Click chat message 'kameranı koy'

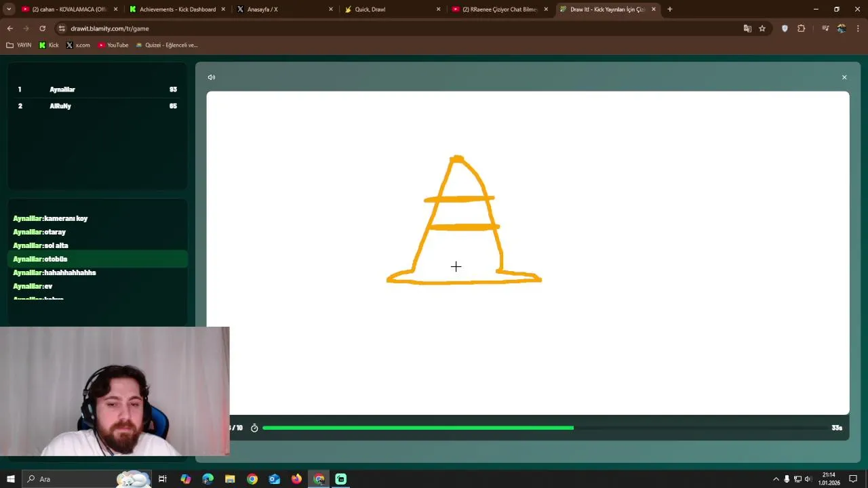66,218
